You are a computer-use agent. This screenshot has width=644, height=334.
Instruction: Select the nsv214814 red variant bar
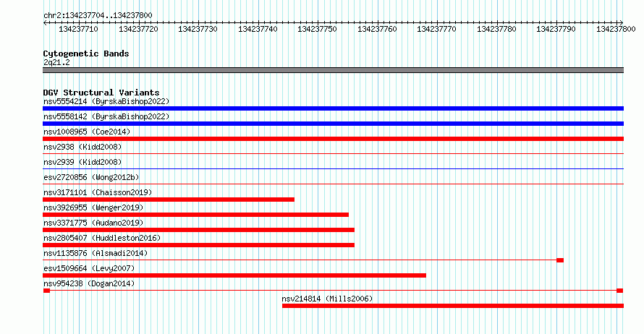click(453, 306)
